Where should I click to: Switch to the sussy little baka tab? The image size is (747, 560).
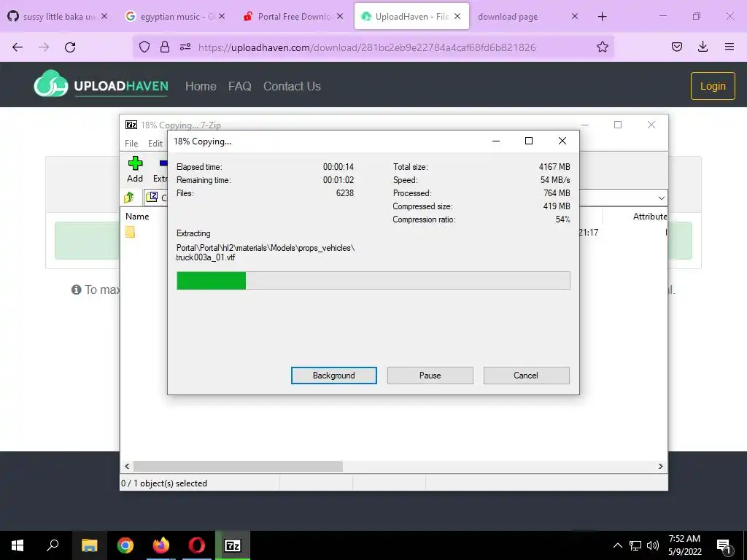pyautogui.click(x=57, y=16)
